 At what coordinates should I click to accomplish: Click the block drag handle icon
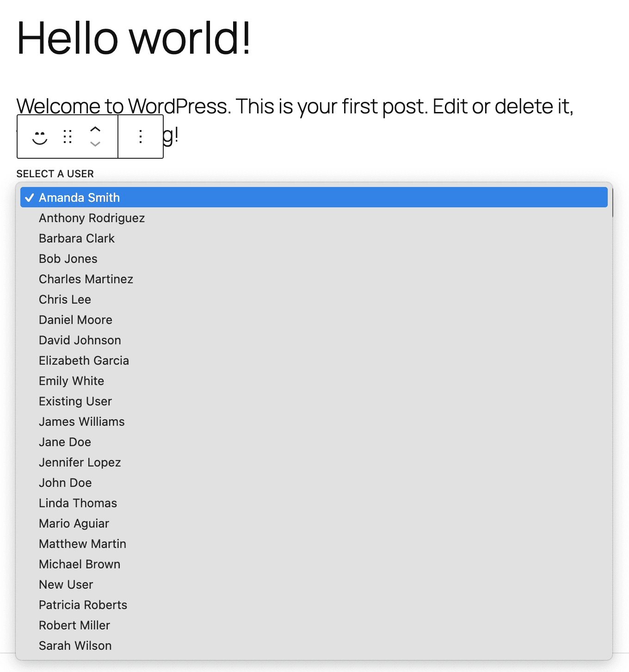tap(68, 137)
